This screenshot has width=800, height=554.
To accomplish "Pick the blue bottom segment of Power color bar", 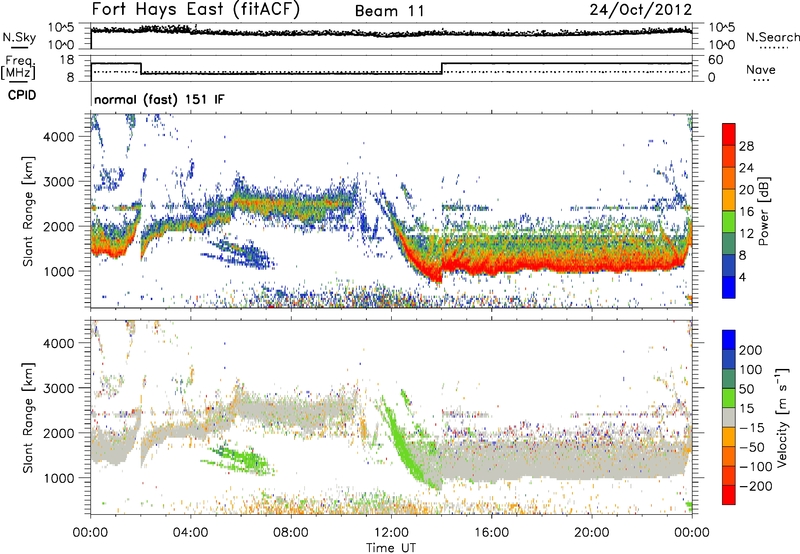I will (x=729, y=287).
